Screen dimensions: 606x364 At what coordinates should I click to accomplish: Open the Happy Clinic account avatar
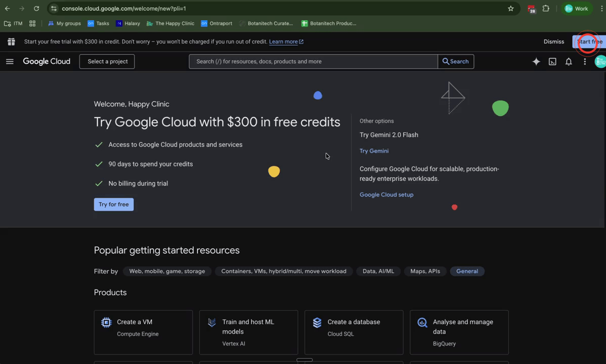pos(600,61)
